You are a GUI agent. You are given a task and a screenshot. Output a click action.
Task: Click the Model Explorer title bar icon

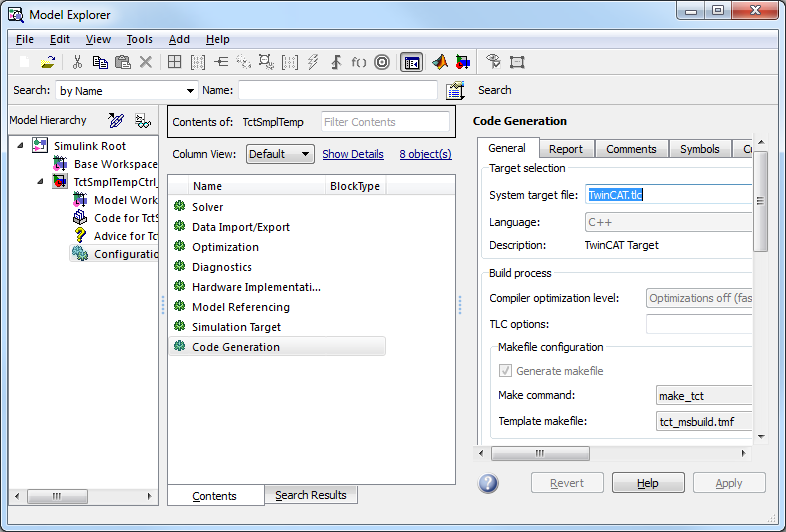click(x=16, y=15)
